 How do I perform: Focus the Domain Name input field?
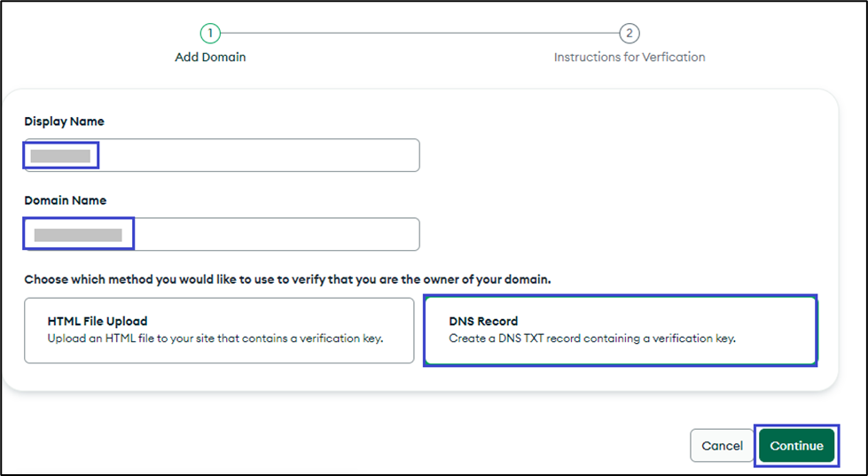pyautogui.click(x=275, y=235)
